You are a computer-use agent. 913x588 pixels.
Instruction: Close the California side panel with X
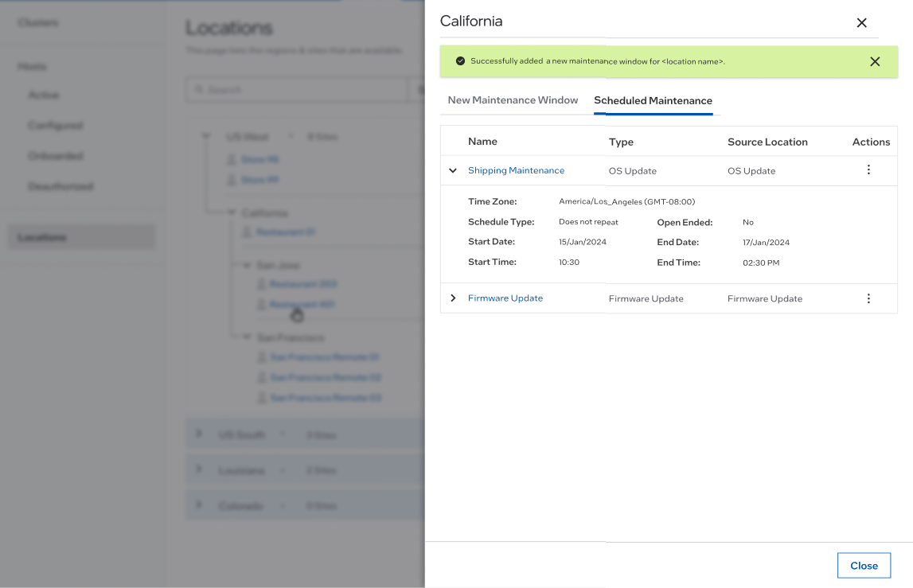[861, 23]
